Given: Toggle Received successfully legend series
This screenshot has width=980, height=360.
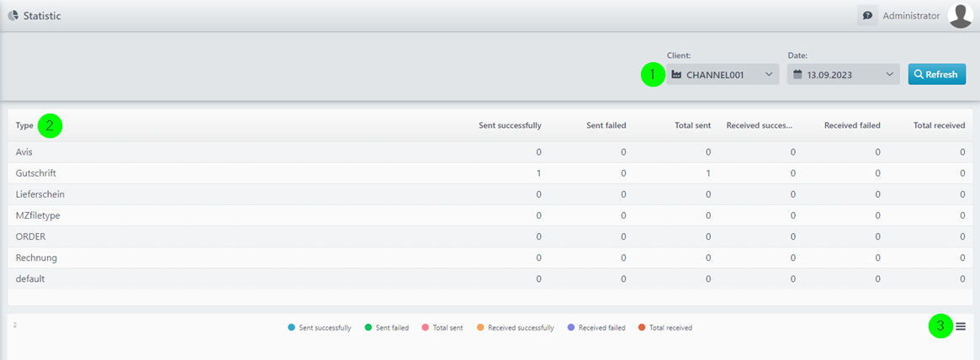Looking at the screenshot, I should (515, 327).
